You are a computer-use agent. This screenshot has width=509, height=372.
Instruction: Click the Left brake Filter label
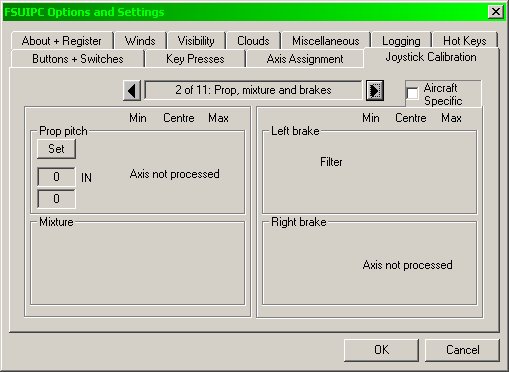[331, 162]
